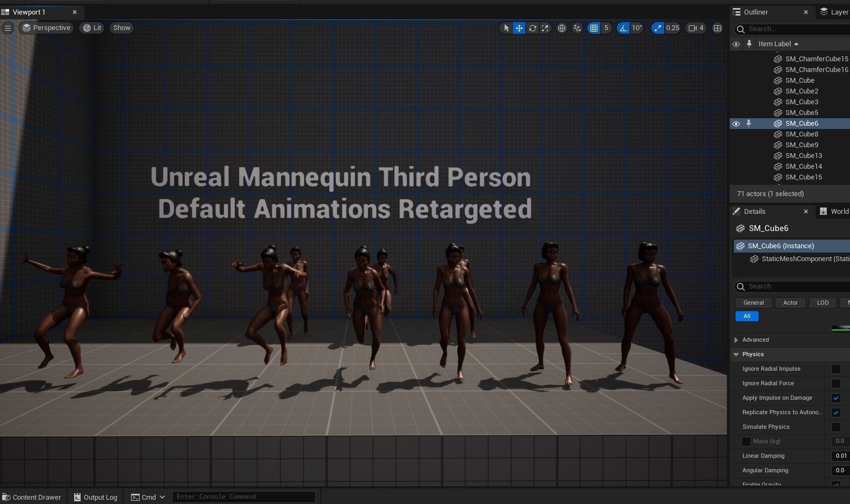Image resolution: width=850 pixels, height=504 pixels.
Task: Close the Viewport 1 tab
Action: pos(75,12)
